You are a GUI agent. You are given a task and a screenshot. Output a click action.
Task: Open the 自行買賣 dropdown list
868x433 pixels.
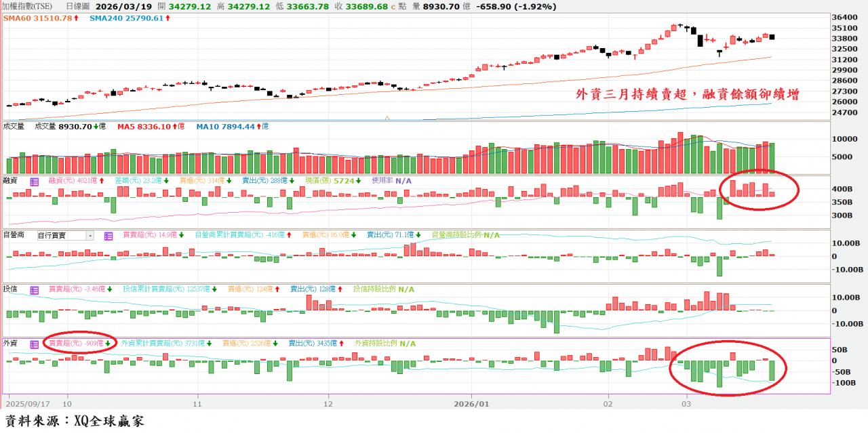[61, 236]
